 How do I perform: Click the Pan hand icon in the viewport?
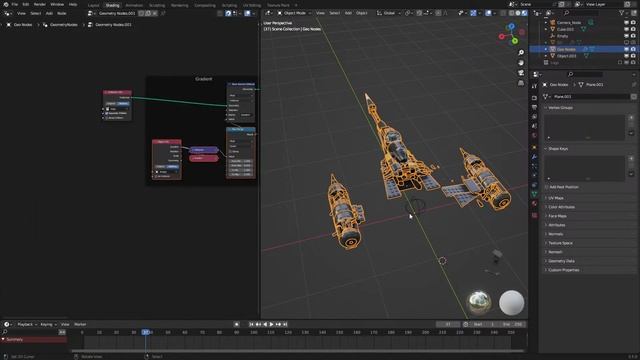click(521, 63)
